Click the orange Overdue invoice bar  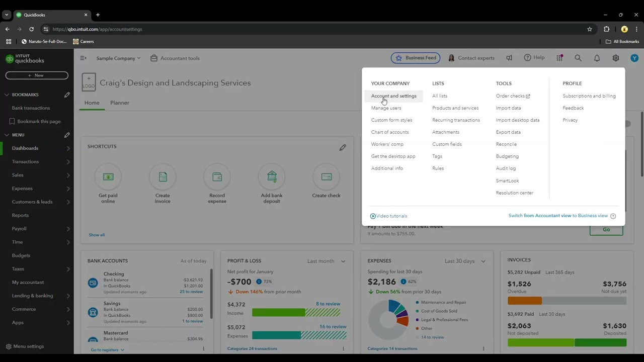(x=525, y=301)
